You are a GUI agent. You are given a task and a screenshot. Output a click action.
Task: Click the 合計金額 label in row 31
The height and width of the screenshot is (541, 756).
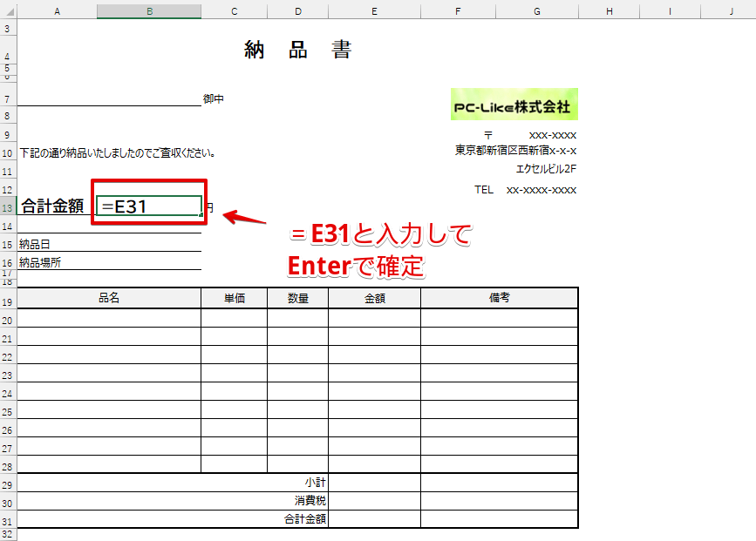[305, 519]
